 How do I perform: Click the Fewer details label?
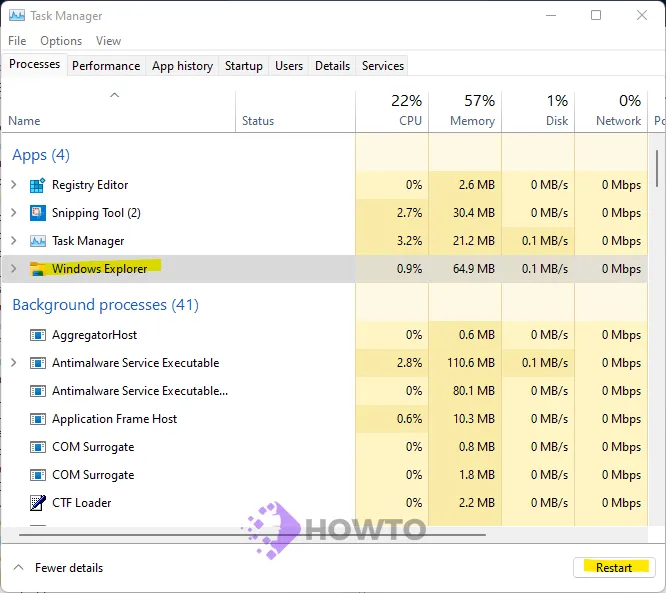69,568
